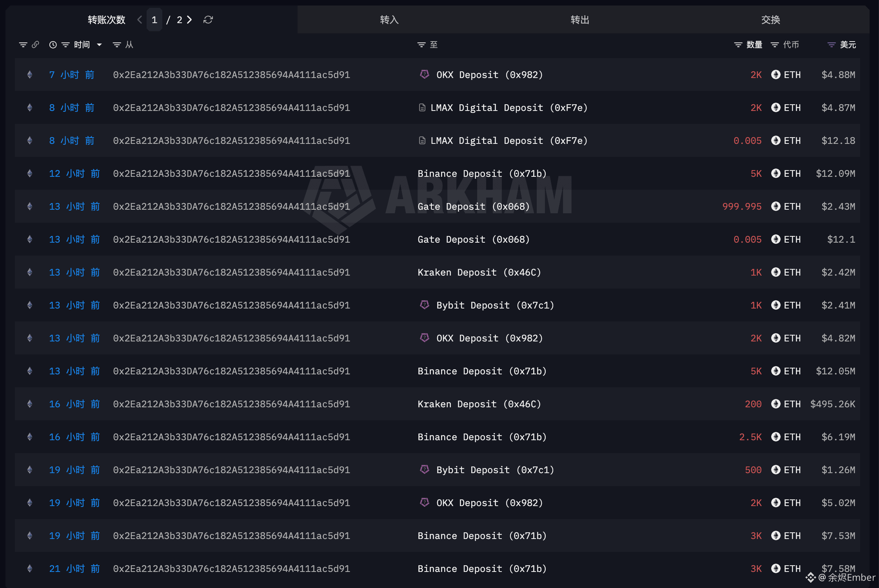
Task: Click the ETH token label in $2.43M row
Action: (792, 206)
